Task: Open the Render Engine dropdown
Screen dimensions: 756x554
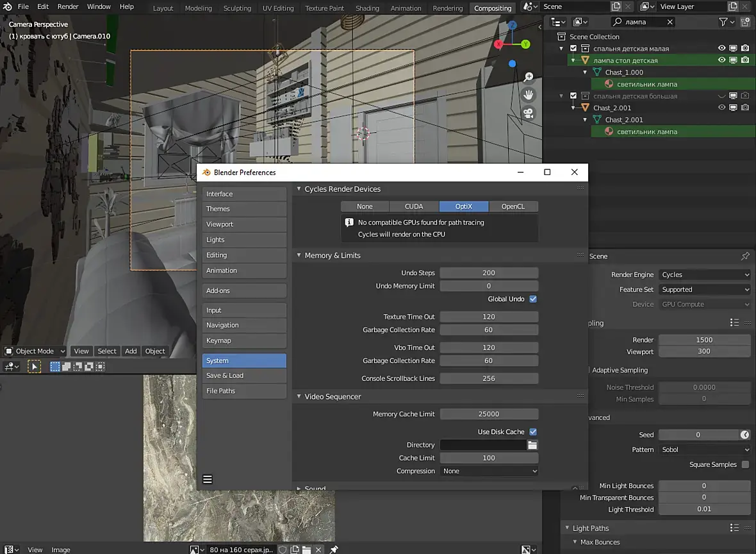Action: tap(704, 274)
